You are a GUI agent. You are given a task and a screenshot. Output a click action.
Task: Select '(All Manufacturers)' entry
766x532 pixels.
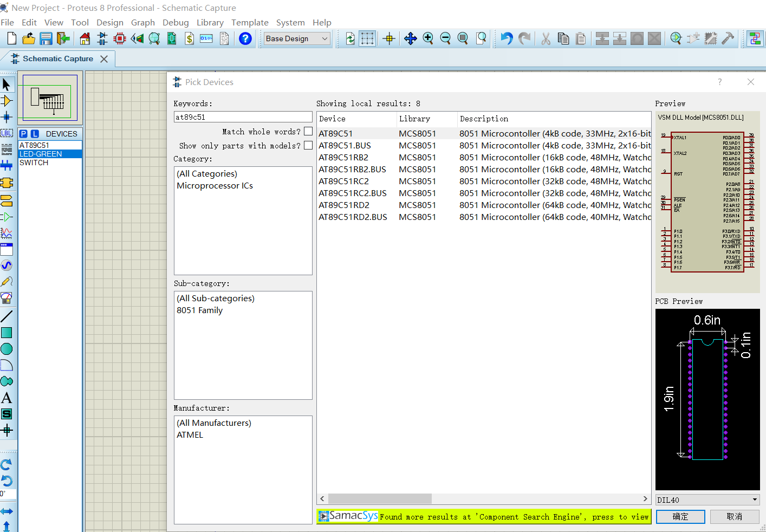click(214, 423)
